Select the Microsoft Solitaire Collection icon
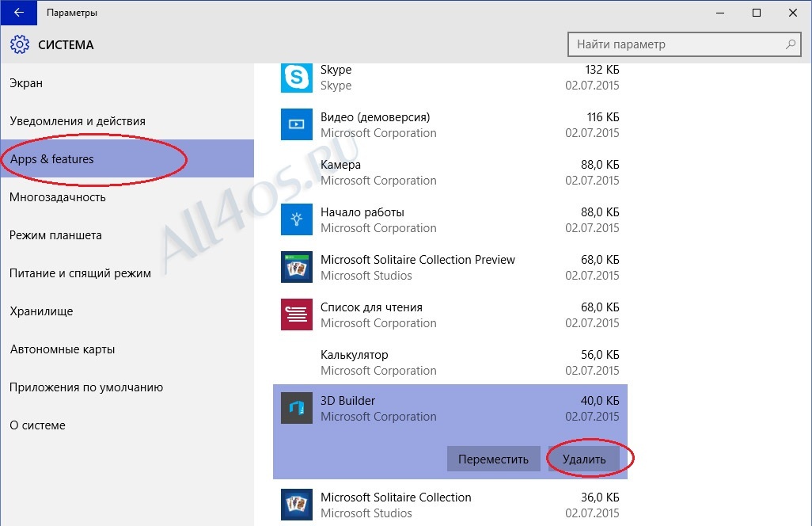Image resolution: width=812 pixels, height=526 pixels. 297,505
